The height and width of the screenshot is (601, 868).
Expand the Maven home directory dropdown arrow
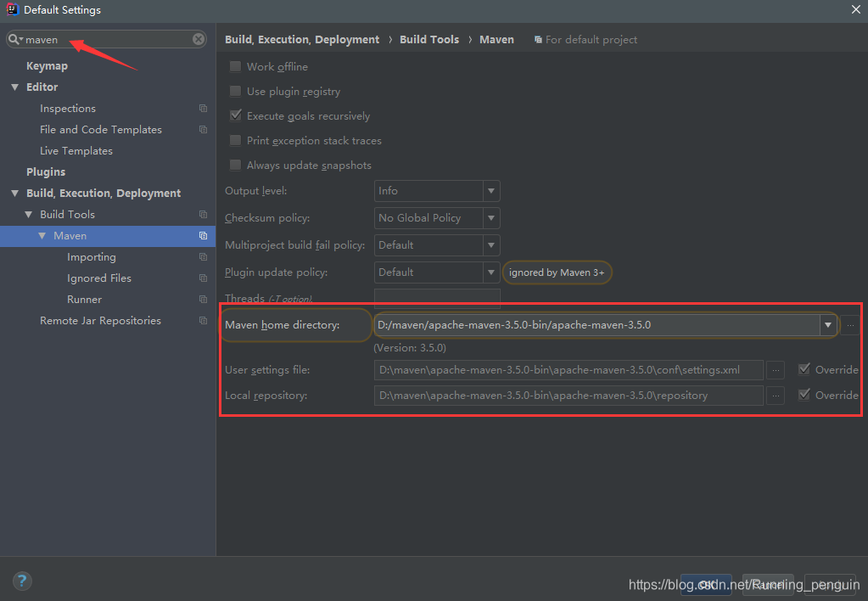[827, 325]
